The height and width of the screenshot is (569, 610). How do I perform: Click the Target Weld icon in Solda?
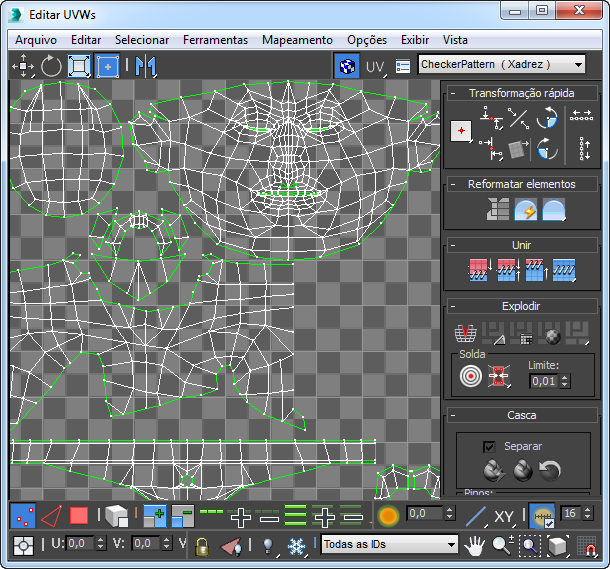(470, 376)
